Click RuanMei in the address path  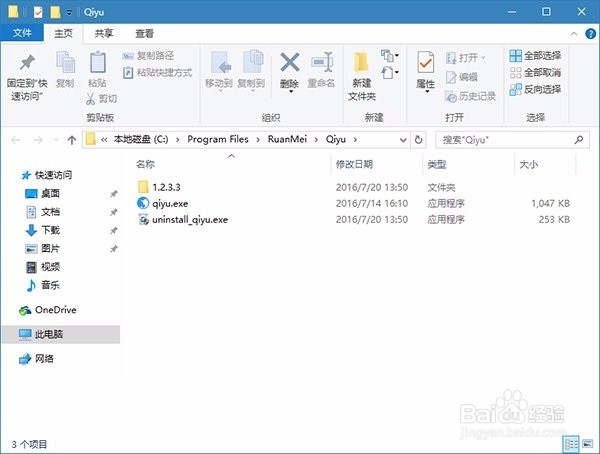[287, 139]
